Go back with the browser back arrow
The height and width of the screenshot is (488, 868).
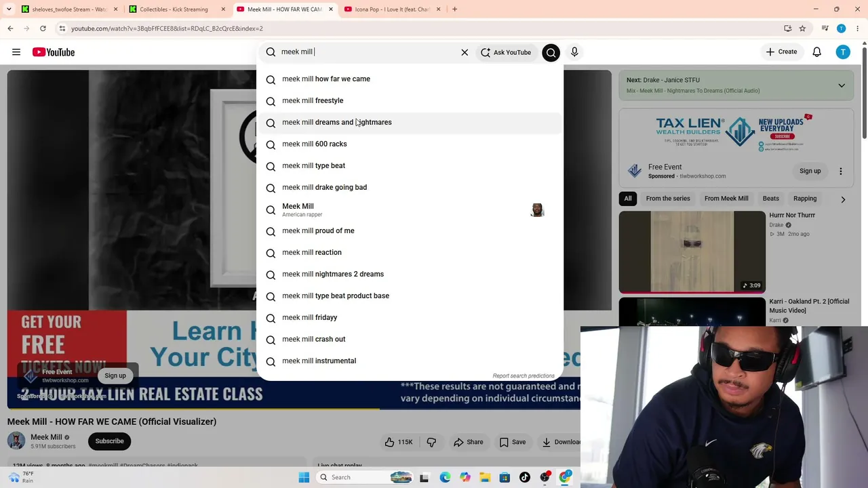tap(10, 28)
